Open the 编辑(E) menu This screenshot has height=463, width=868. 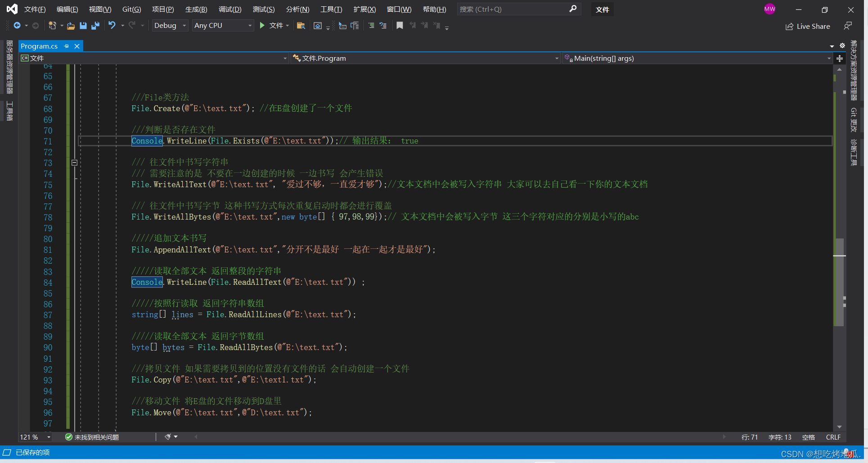[x=67, y=9]
